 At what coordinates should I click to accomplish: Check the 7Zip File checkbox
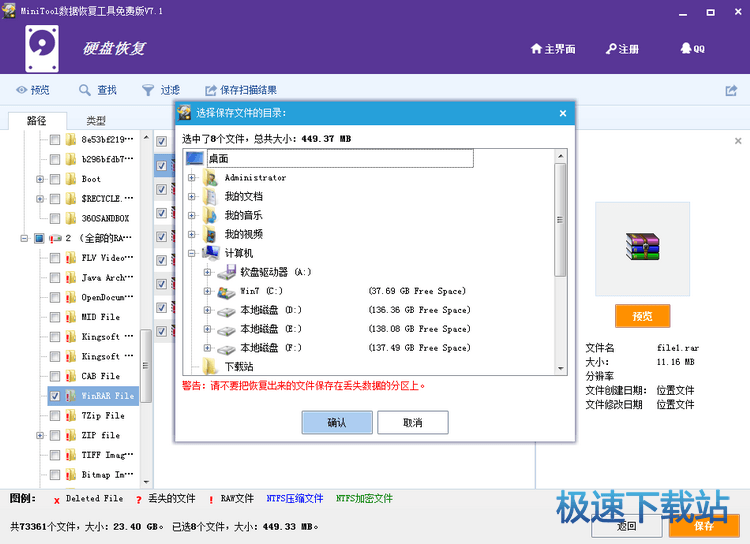click(x=55, y=415)
